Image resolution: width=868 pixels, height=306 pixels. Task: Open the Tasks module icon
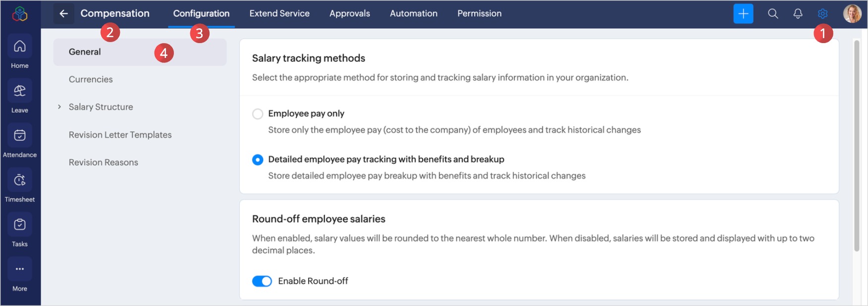pos(20,225)
